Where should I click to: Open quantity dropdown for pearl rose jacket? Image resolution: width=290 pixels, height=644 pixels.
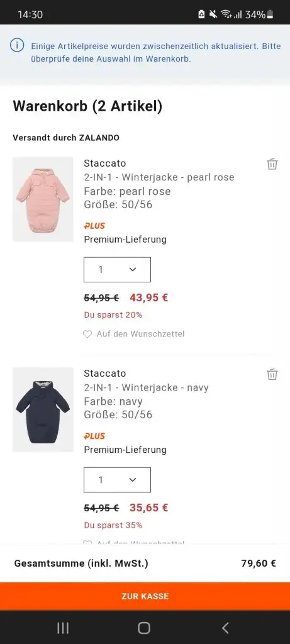pos(117,269)
